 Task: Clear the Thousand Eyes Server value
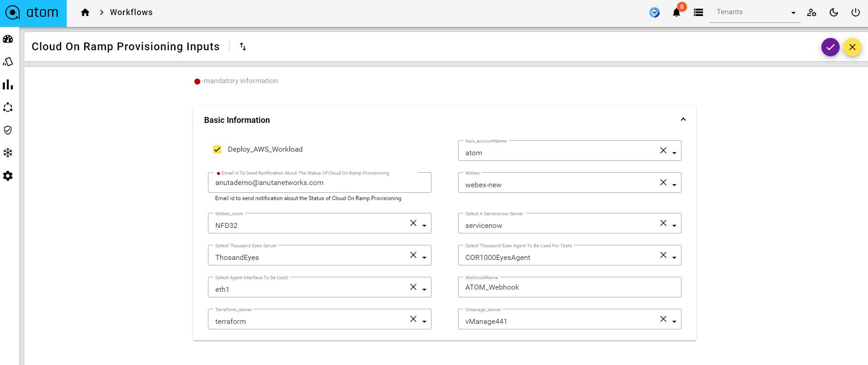tap(413, 255)
